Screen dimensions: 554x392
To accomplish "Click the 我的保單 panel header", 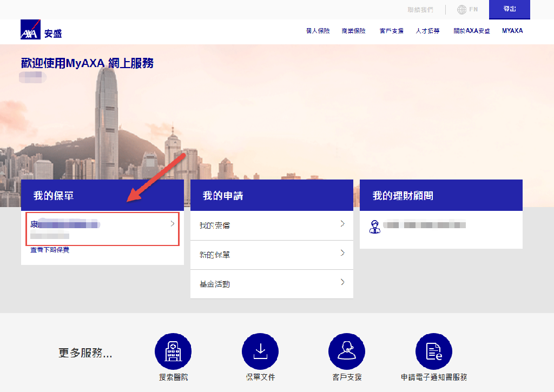I will coord(102,195).
